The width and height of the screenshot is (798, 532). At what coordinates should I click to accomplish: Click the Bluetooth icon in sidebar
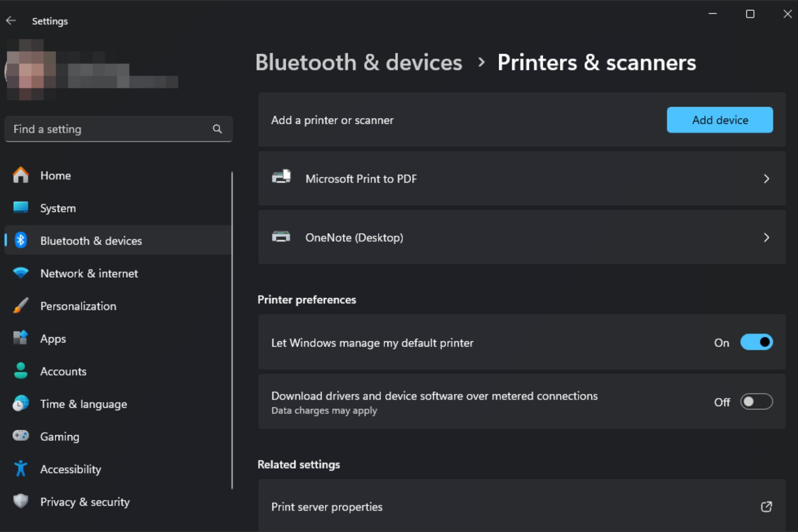click(x=20, y=240)
